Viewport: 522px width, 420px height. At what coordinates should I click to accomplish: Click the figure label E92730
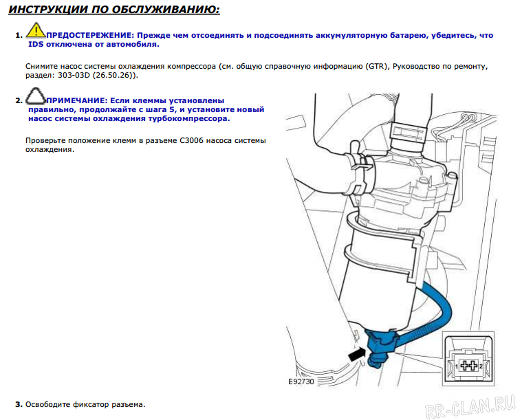pos(301,380)
